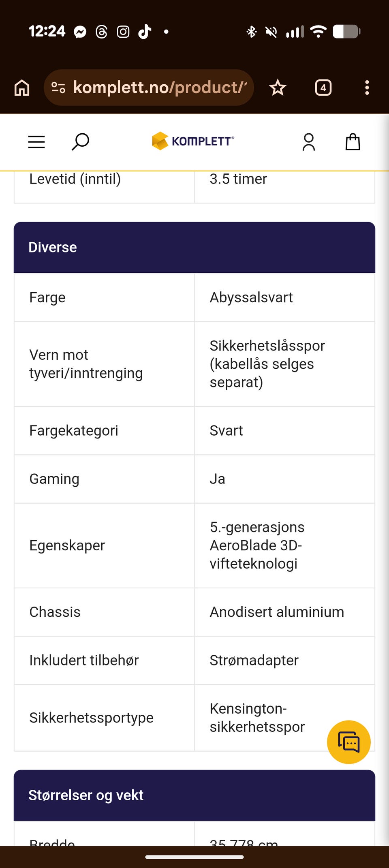Open browser tab switcher showing 4

pos(323,88)
